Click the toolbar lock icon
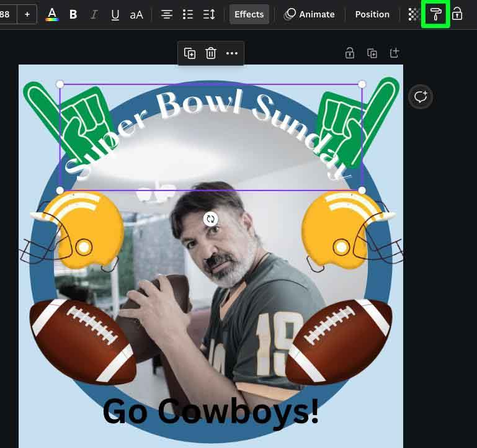Image resolution: width=477 pixels, height=448 pixels. tap(457, 14)
